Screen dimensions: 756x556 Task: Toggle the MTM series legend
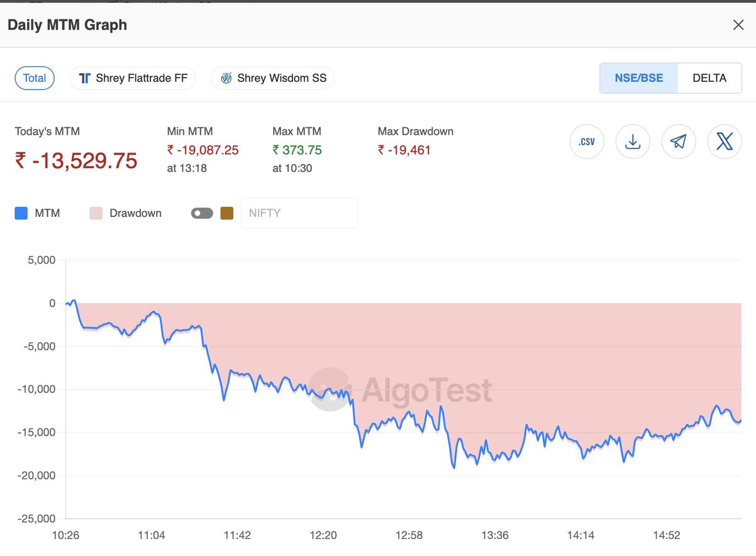pyautogui.click(x=37, y=213)
